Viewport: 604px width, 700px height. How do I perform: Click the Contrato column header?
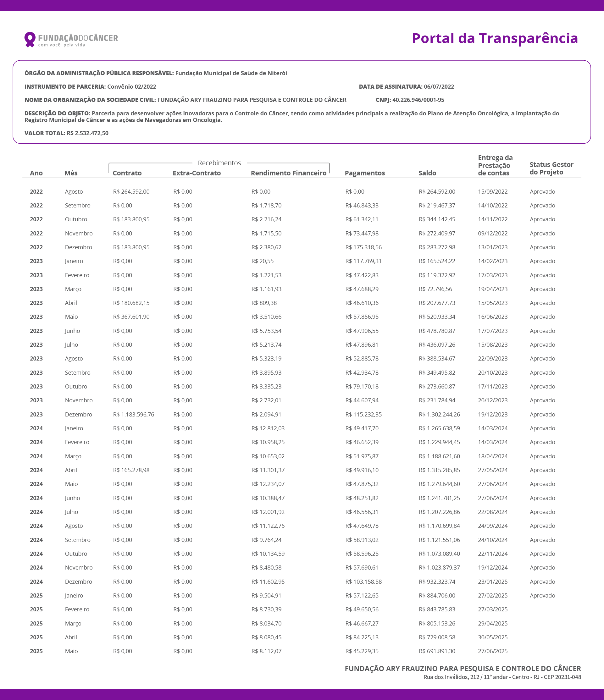tap(127, 173)
